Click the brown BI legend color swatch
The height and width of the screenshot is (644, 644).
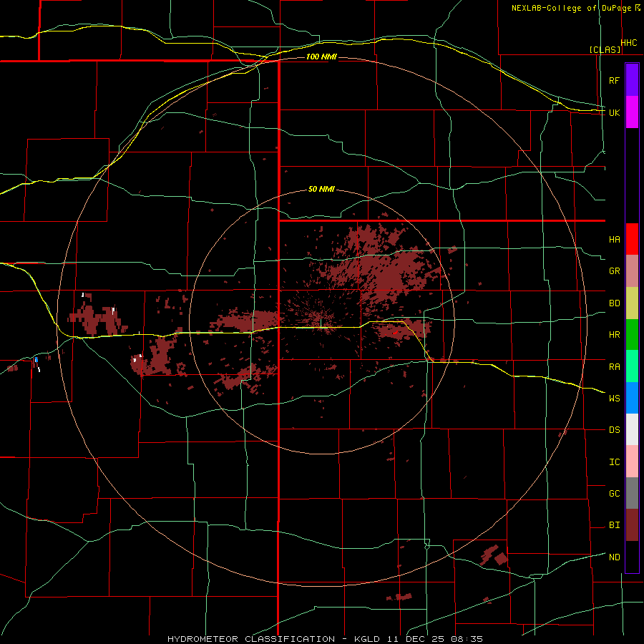coord(632,525)
